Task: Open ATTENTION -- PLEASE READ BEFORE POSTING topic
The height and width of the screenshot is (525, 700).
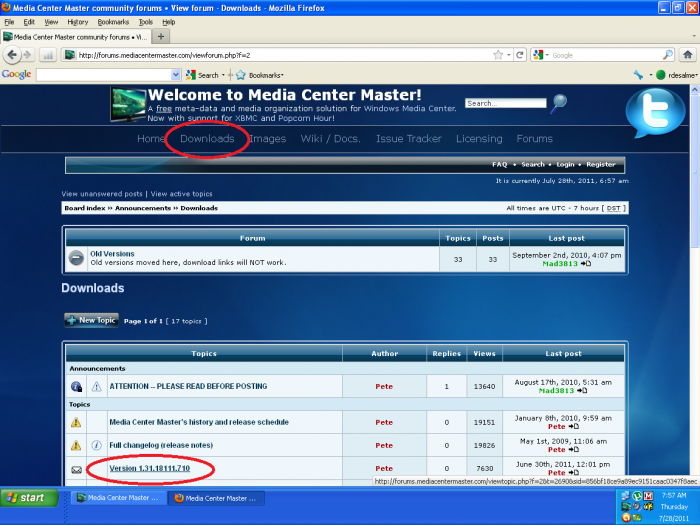Action: click(188, 386)
